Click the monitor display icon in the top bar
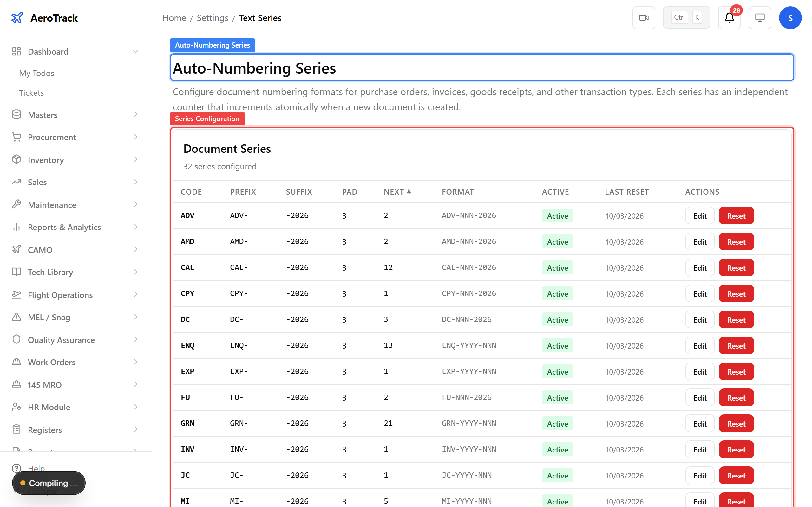Viewport: 812px width, 507px height. (x=760, y=17)
